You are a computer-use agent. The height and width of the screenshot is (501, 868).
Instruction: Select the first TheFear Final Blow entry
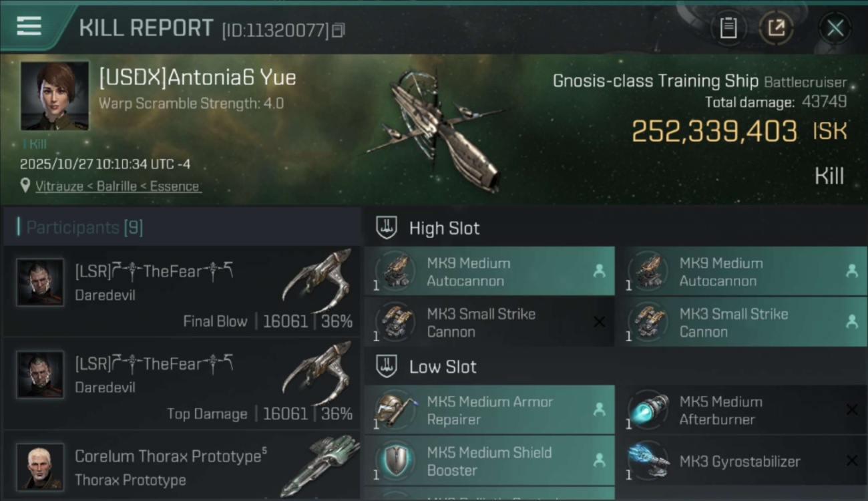(182, 291)
